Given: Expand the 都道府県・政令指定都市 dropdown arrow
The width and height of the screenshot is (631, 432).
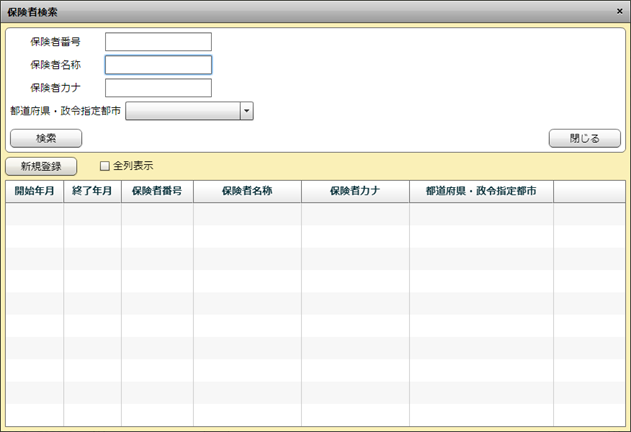Looking at the screenshot, I should (x=246, y=111).
